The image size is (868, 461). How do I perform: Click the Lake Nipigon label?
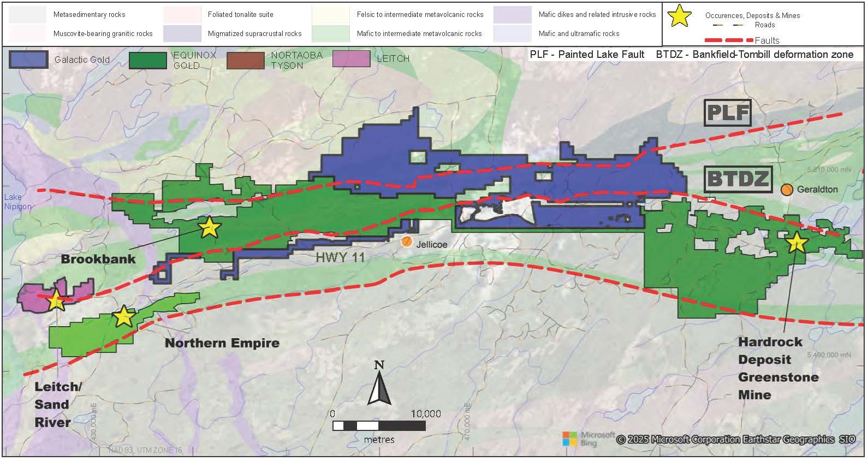pyautogui.click(x=16, y=202)
